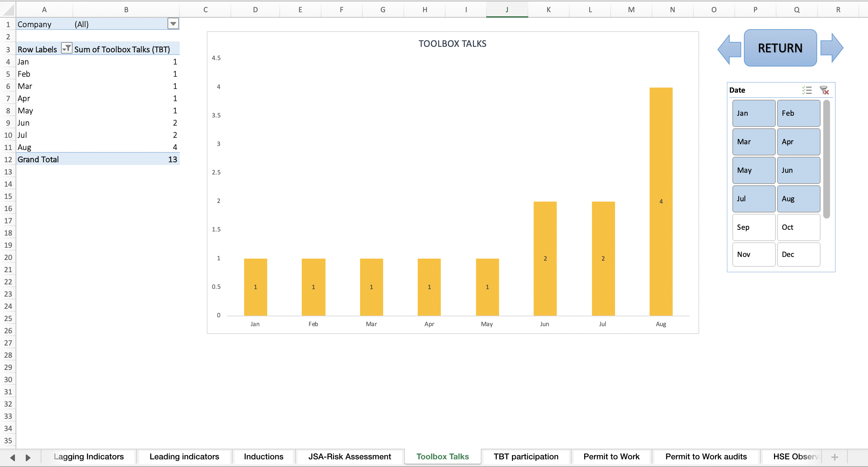Click the RETURN button
Viewport: 868px width, 467px height.
click(780, 48)
